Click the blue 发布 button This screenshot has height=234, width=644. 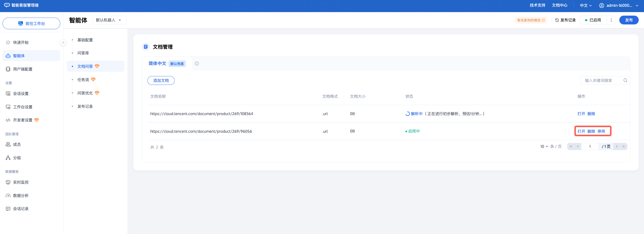click(x=629, y=20)
